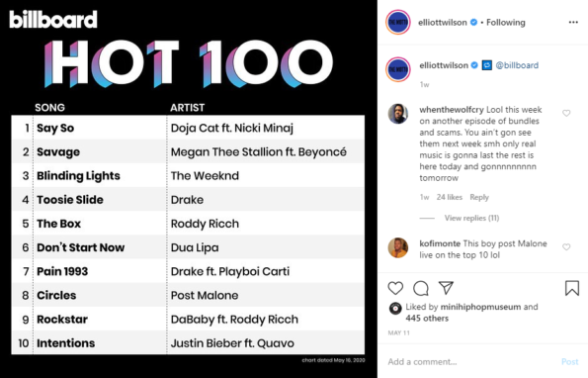View the 445 others who liked
The width and height of the screenshot is (588, 378).
click(427, 319)
